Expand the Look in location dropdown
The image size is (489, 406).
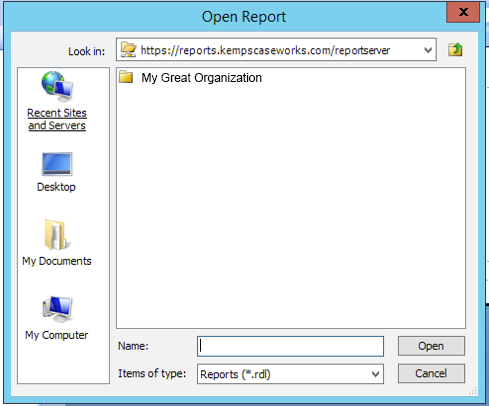428,50
